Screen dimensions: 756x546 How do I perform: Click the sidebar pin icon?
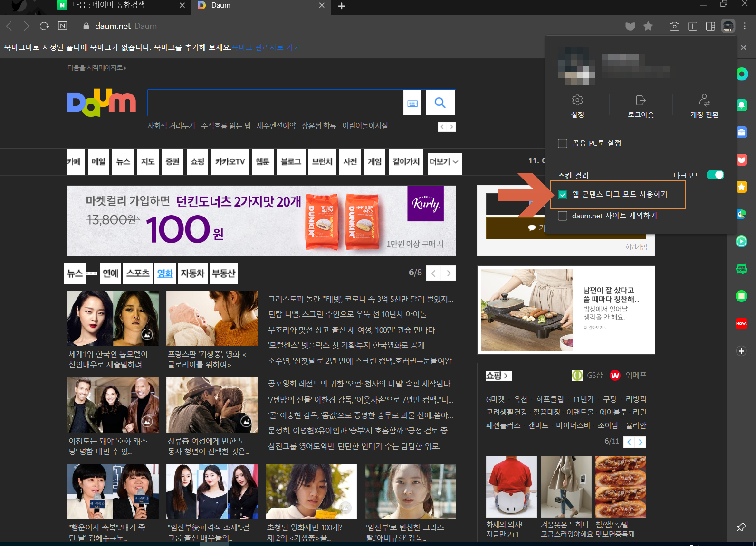(x=741, y=527)
